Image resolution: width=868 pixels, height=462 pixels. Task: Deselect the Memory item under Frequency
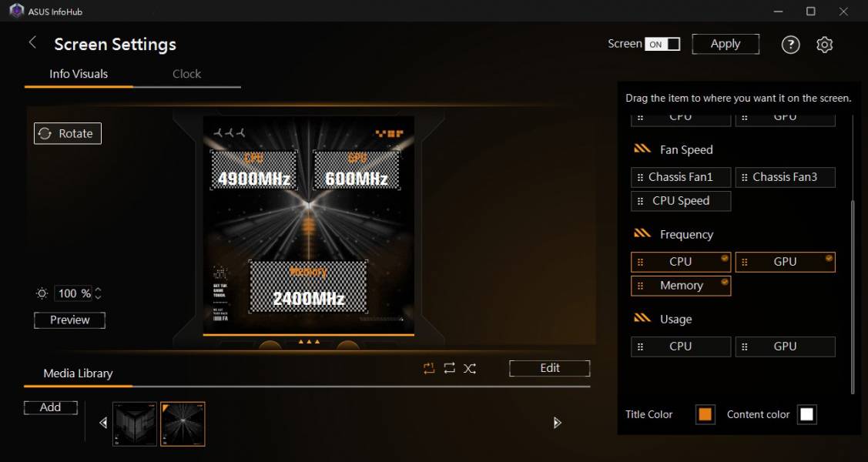[680, 286]
